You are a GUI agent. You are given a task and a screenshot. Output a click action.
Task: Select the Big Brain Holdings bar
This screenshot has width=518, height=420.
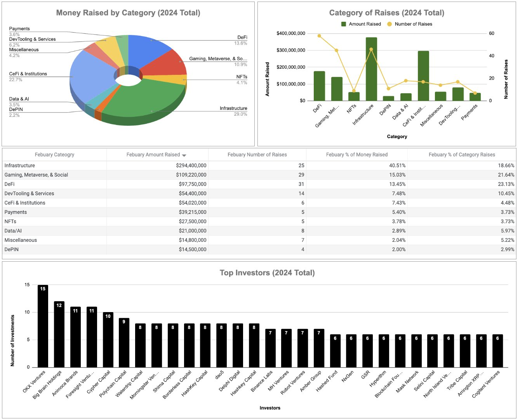[x=59, y=336]
